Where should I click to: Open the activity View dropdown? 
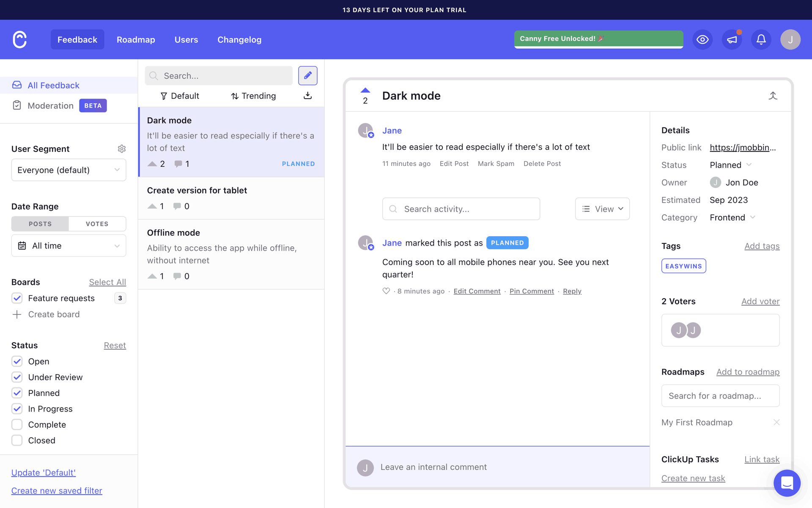click(602, 209)
